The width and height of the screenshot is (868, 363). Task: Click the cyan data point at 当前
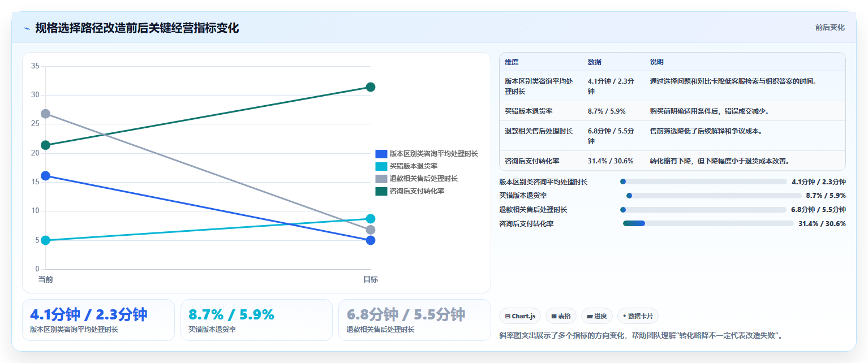click(x=45, y=240)
